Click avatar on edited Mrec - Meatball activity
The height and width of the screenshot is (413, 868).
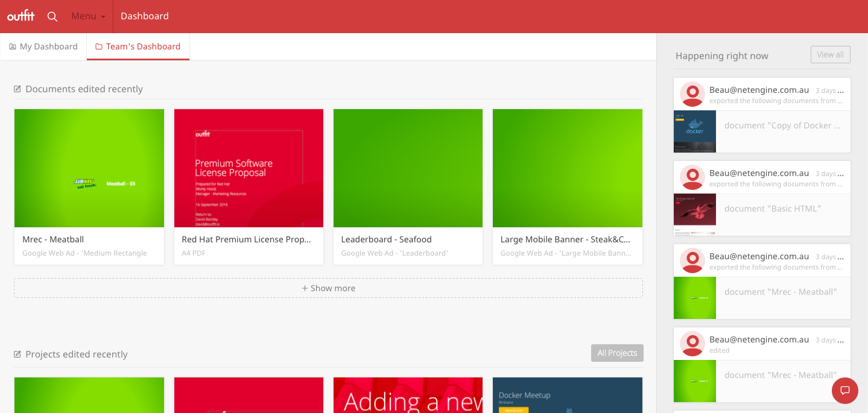tap(692, 344)
